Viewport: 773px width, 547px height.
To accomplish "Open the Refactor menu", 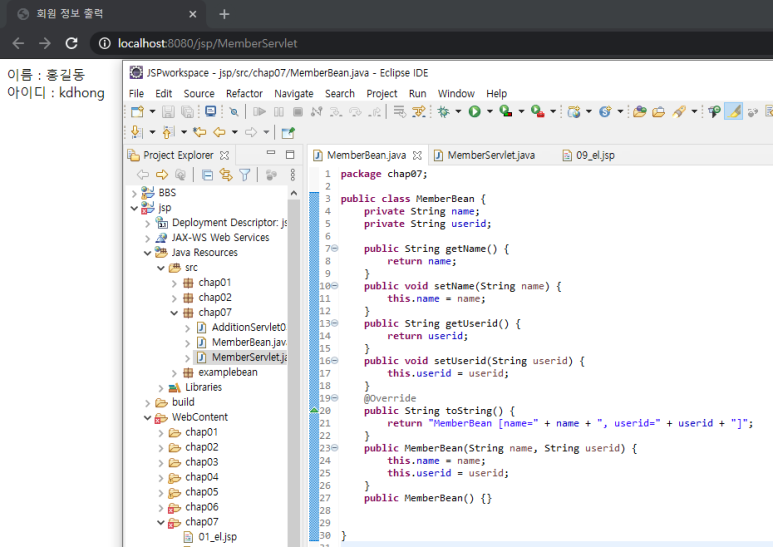I will tap(244, 94).
